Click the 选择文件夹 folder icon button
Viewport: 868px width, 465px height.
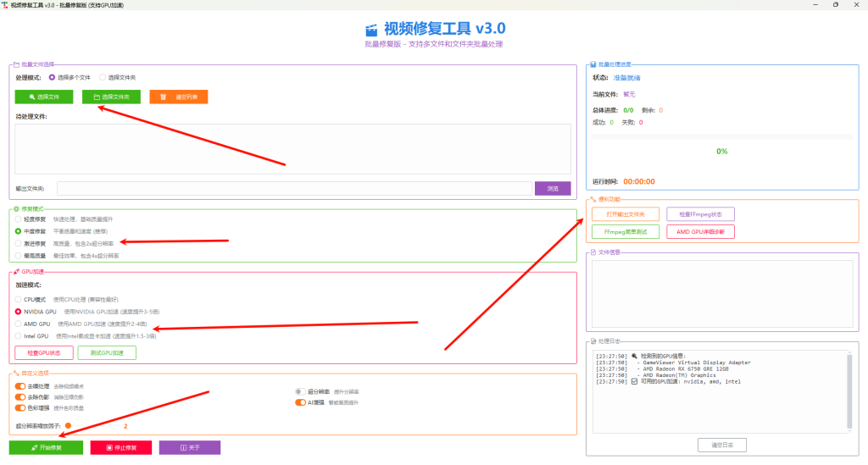point(111,97)
